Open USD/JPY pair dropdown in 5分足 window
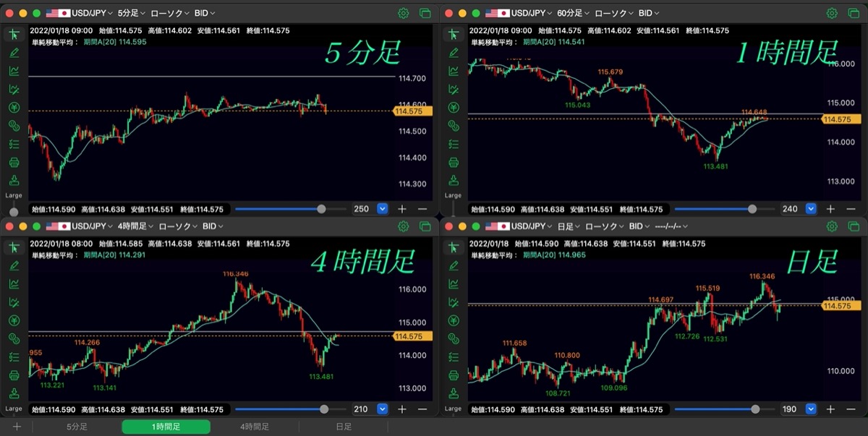This screenshot has height=436, width=868. (x=79, y=13)
